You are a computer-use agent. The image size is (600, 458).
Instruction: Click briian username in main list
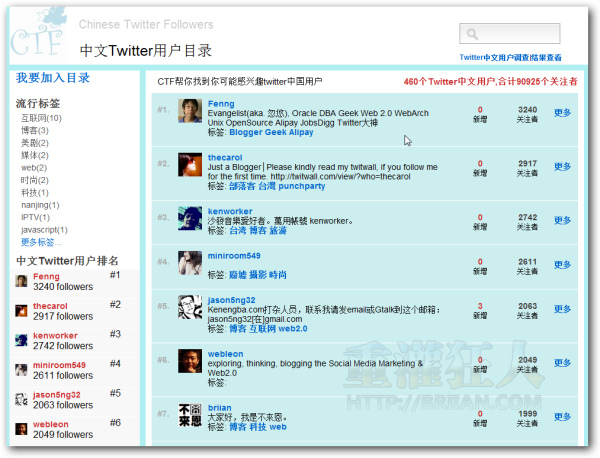(219, 408)
